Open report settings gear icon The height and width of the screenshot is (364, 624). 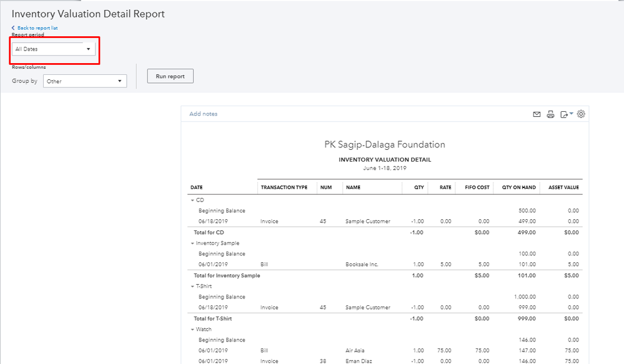click(581, 114)
